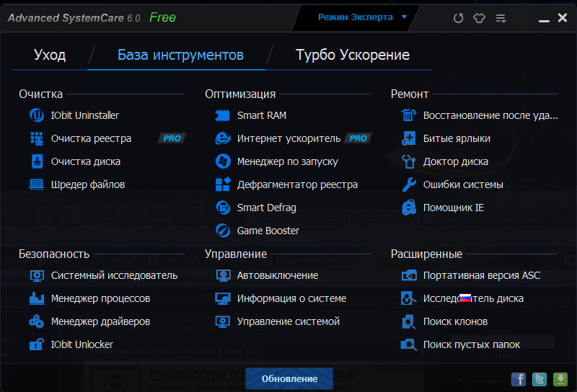Open the IObit Uninstaller icon
This screenshot has height=392, width=577.
coord(37,115)
